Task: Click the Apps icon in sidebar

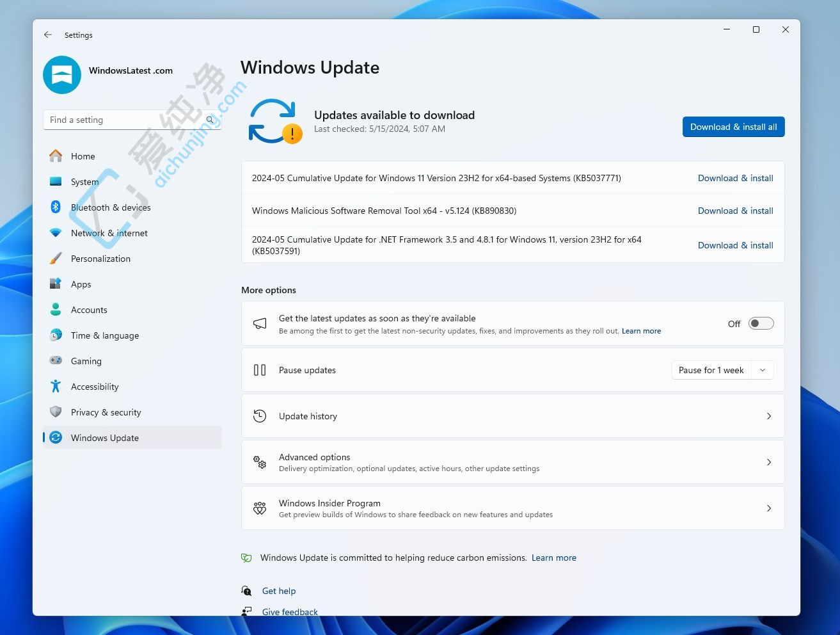Action: [x=56, y=284]
